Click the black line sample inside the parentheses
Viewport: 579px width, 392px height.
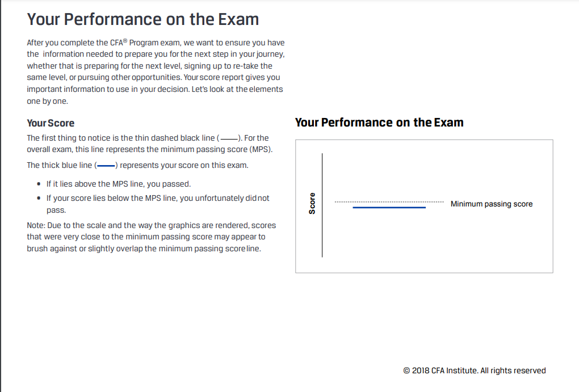pyautogui.click(x=229, y=138)
